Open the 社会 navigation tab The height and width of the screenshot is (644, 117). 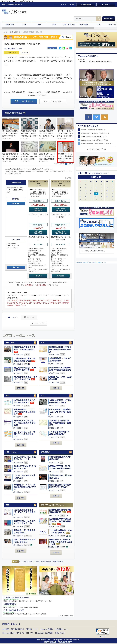tap(54, 25)
